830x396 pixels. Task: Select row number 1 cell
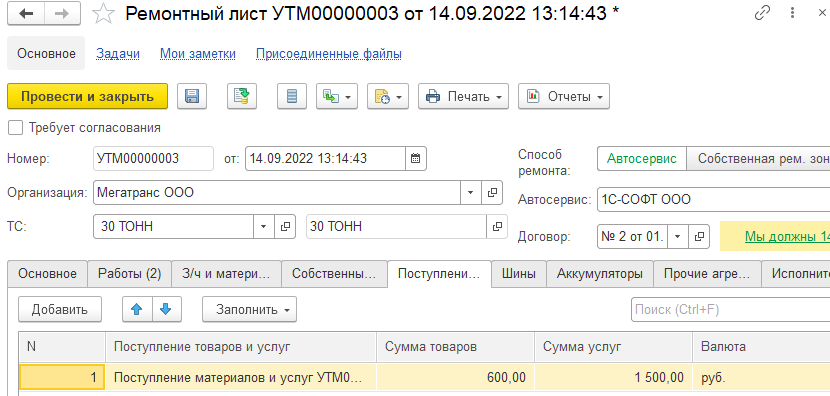tap(62, 378)
